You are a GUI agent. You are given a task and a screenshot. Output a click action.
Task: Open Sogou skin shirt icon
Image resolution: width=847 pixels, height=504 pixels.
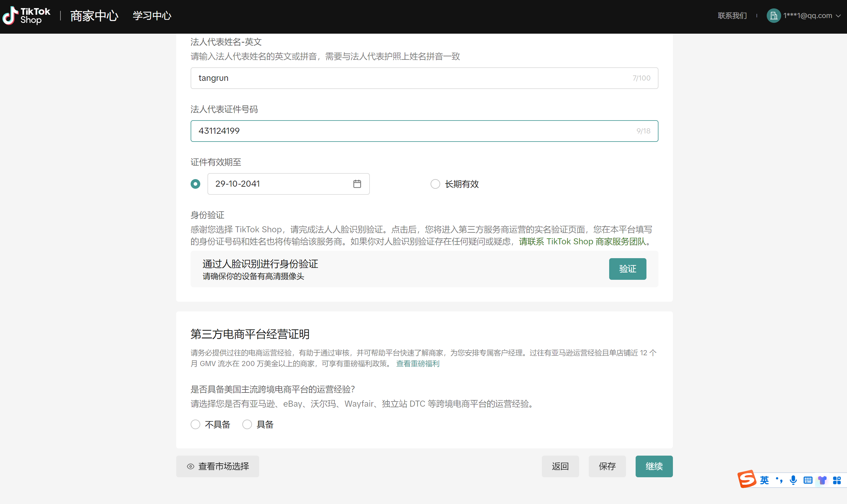pos(822,480)
